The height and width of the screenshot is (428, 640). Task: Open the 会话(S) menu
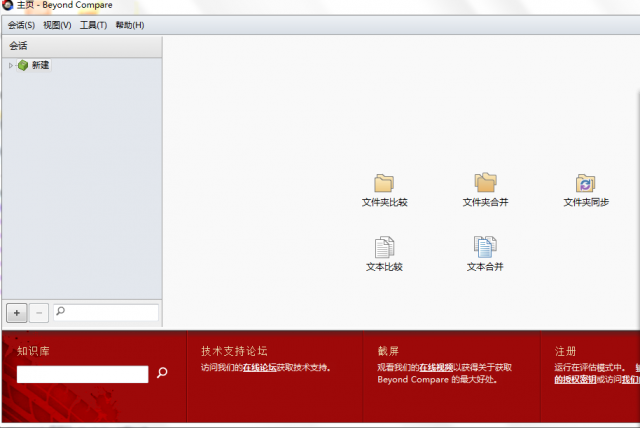[21, 25]
